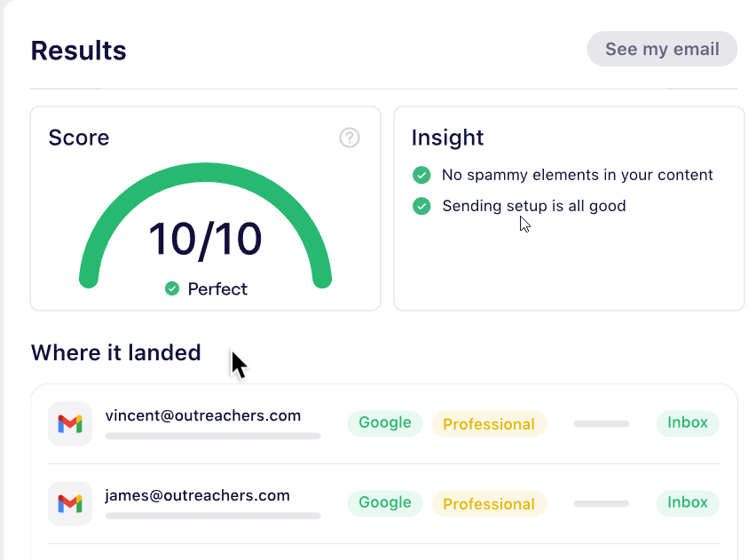
Task: Click Gmail icon beside james@outreachers.com
Action: click(70, 503)
